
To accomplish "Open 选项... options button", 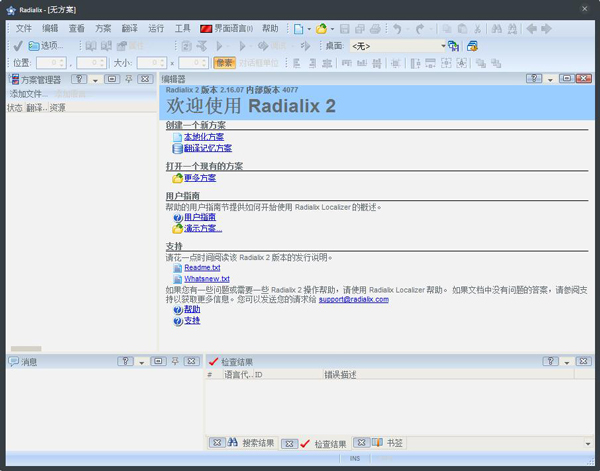I will 46,46.
